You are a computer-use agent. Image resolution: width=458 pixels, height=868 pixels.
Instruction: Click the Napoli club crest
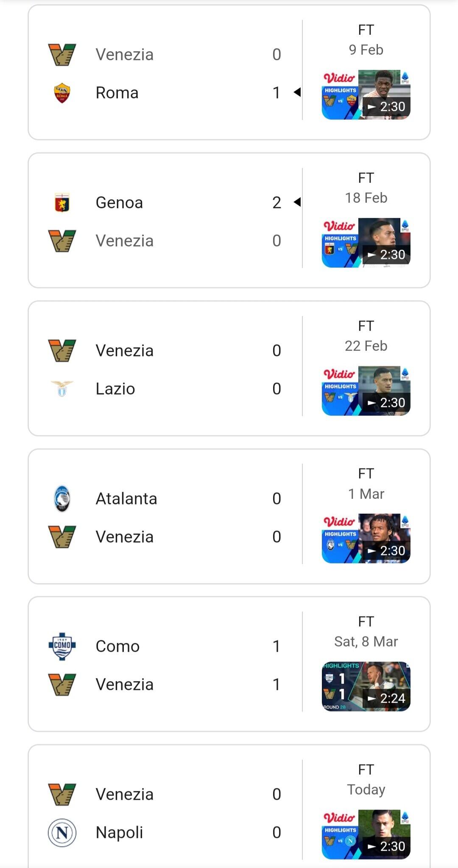click(62, 832)
